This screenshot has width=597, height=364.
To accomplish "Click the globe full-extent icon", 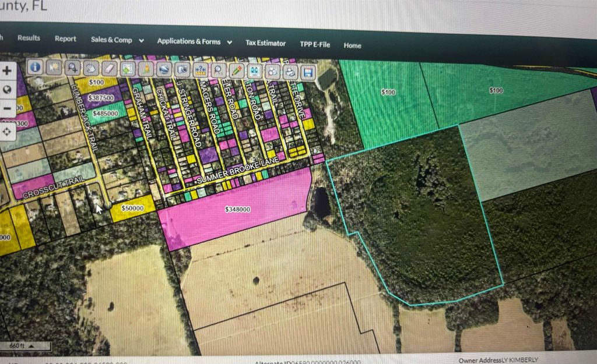I will (x=7, y=89).
